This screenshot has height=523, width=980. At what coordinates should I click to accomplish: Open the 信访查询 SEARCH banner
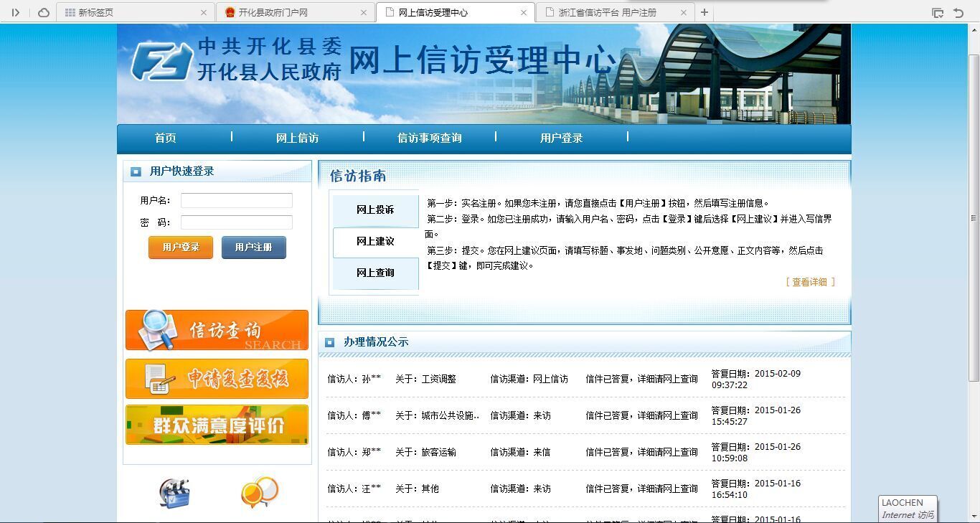click(217, 330)
